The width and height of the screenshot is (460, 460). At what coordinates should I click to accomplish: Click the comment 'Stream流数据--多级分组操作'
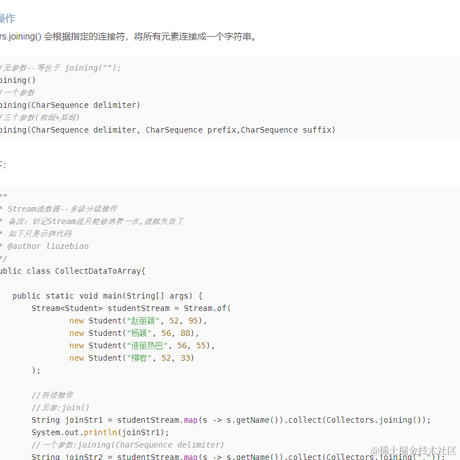point(62,209)
